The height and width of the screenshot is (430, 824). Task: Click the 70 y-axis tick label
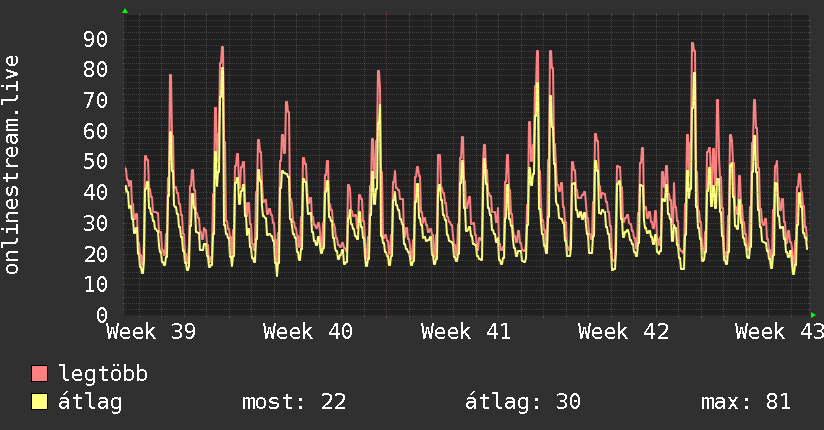[96, 100]
